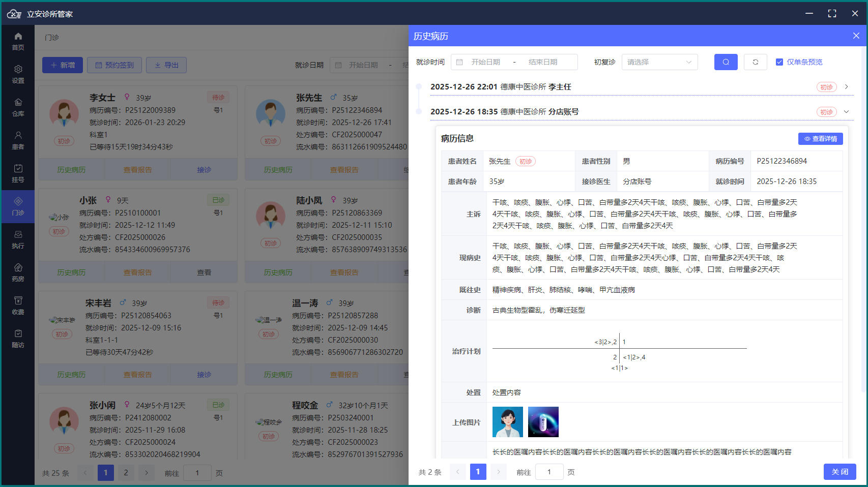Click the blue search icon button
Screen dimensions: 868x487
pos(726,62)
